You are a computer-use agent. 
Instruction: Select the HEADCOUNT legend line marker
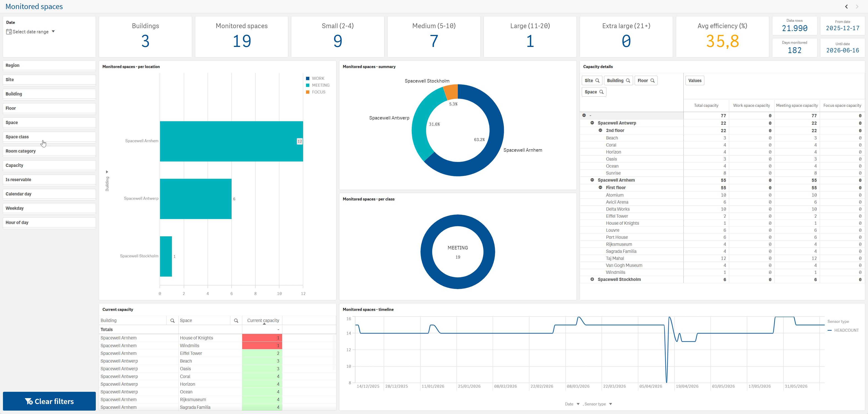[830, 330]
